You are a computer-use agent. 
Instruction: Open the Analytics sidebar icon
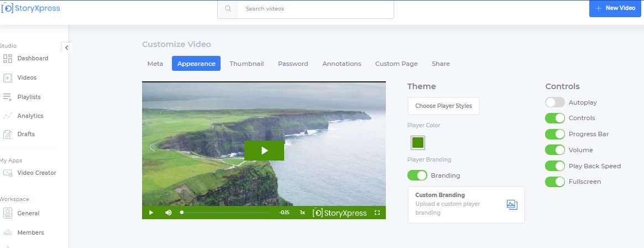[x=8, y=116]
